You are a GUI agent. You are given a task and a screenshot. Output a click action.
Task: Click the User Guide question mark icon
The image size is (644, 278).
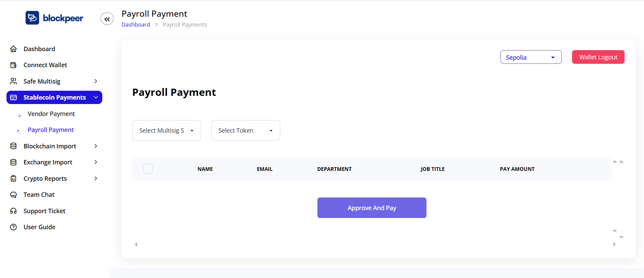pyautogui.click(x=13, y=227)
